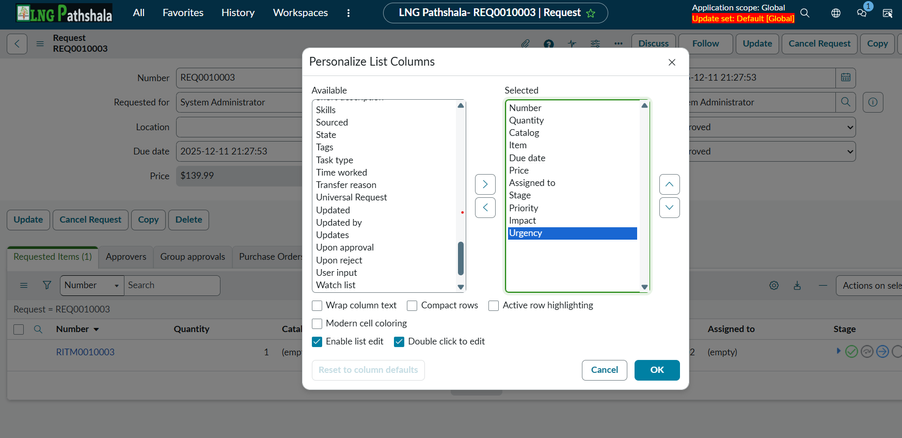Click the Selected list scroll down arrow
This screenshot has width=902, height=438.
click(644, 287)
